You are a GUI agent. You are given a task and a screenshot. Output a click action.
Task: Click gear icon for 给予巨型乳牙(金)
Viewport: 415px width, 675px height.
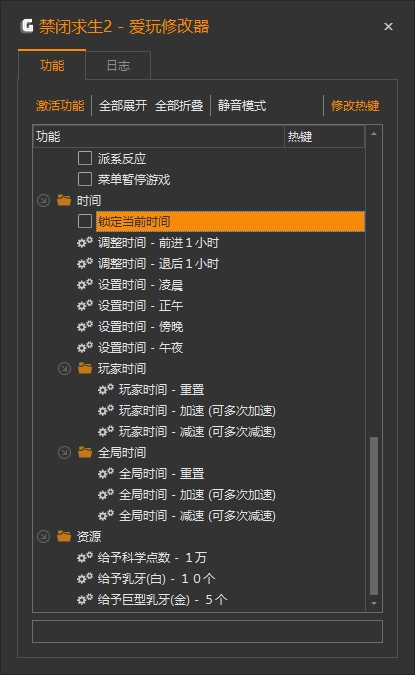coord(85,599)
